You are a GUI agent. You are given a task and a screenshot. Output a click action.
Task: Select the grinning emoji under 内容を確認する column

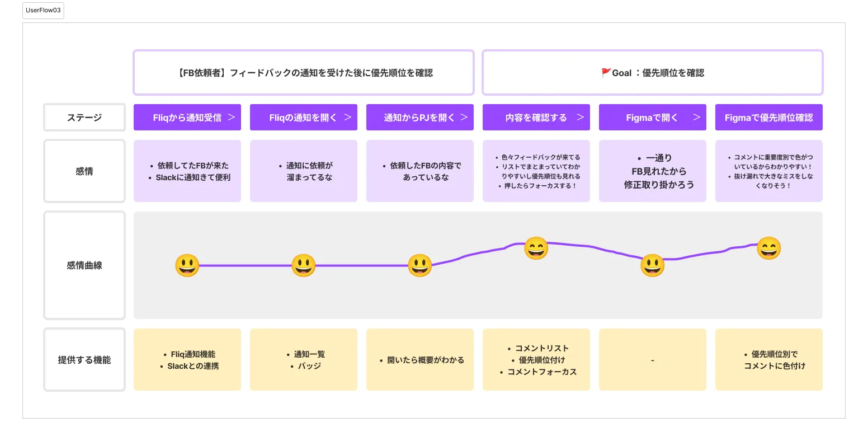pos(536,248)
